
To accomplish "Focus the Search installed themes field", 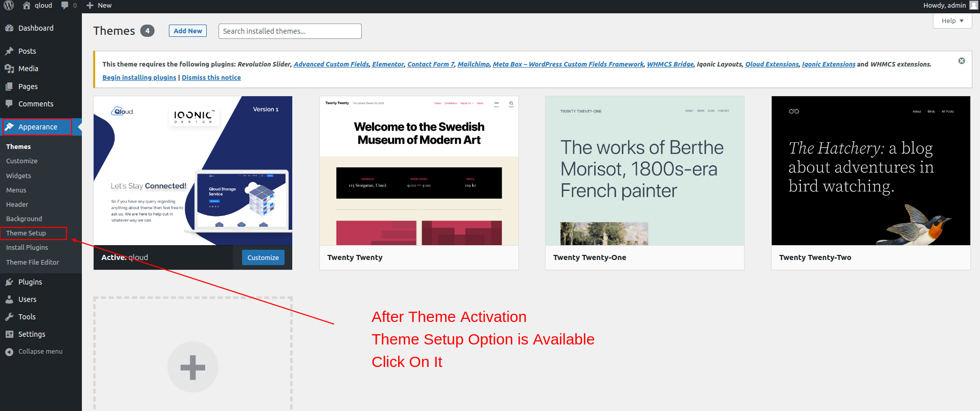I will (x=290, y=31).
